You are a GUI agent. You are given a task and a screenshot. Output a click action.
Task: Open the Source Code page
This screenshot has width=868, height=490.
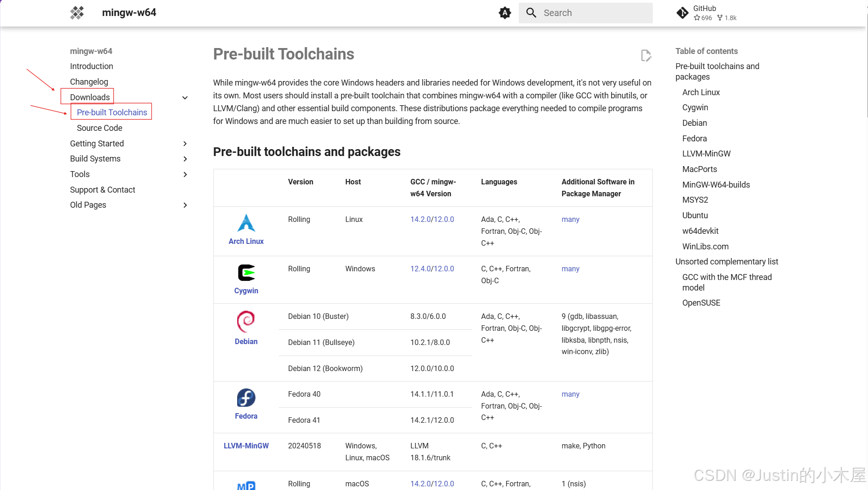[99, 128]
